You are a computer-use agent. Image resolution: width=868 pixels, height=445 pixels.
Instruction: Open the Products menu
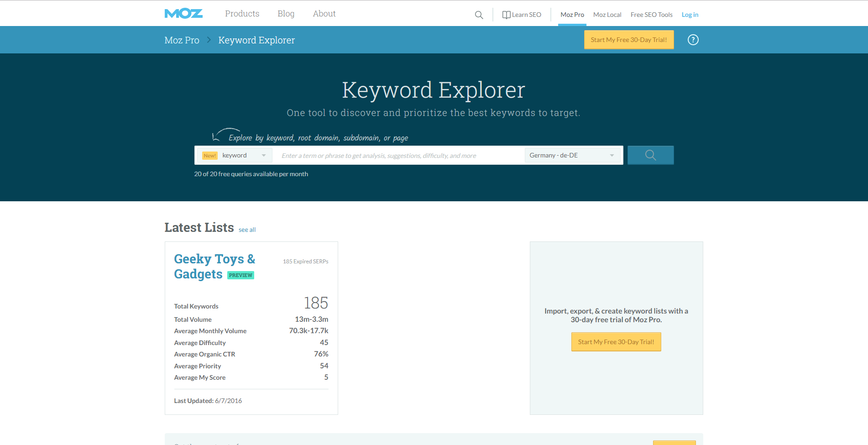242,14
